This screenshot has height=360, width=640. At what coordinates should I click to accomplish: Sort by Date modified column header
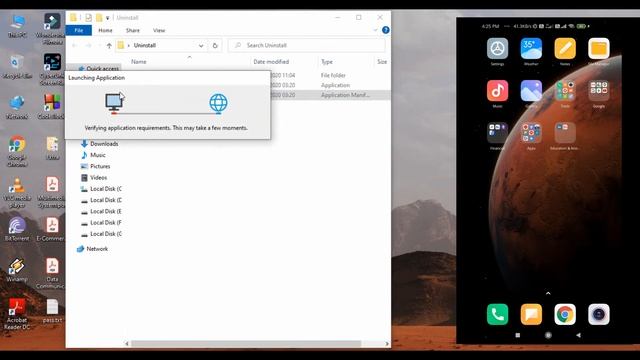coord(271,62)
